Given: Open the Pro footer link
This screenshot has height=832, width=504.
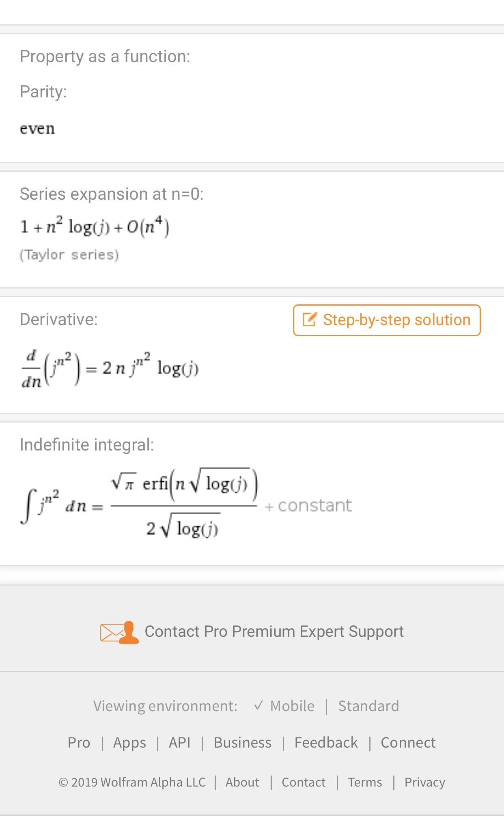Looking at the screenshot, I should [x=79, y=743].
